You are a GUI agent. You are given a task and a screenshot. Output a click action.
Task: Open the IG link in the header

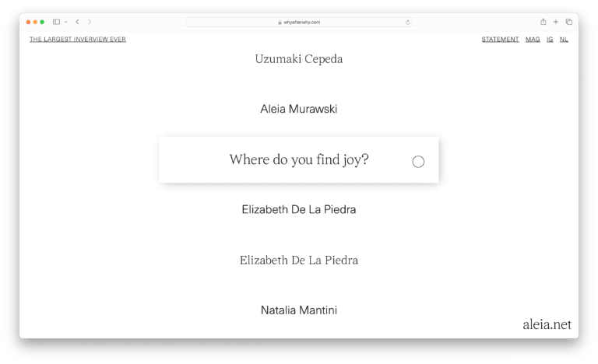(550, 39)
